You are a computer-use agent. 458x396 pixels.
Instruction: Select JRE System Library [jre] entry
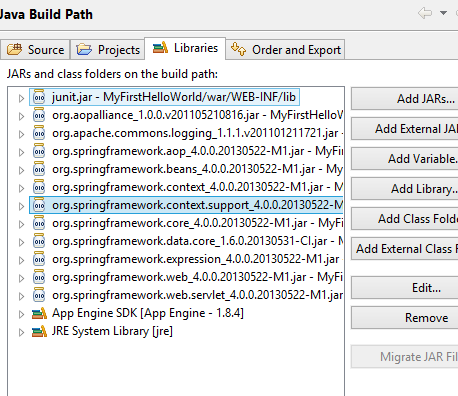(x=112, y=331)
